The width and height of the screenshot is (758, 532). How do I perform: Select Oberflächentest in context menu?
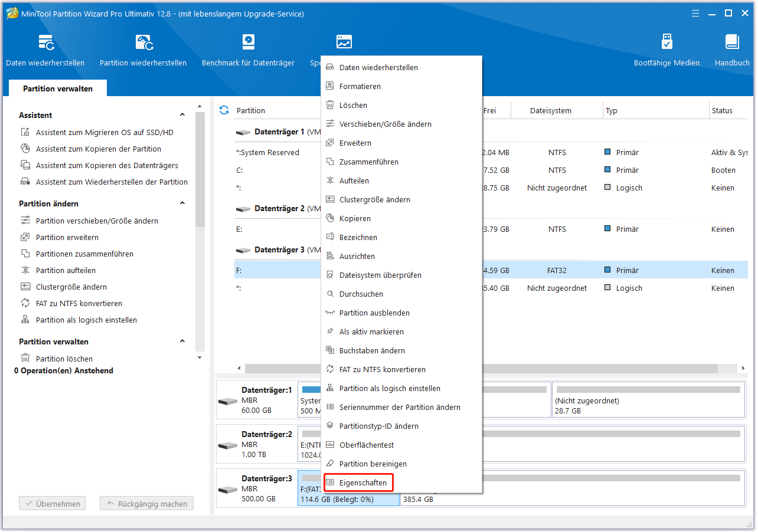(x=401, y=445)
